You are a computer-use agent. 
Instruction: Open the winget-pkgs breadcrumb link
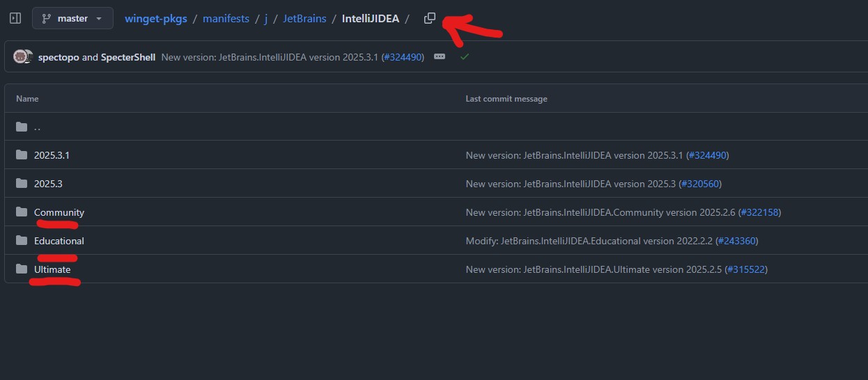(x=156, y=19)
